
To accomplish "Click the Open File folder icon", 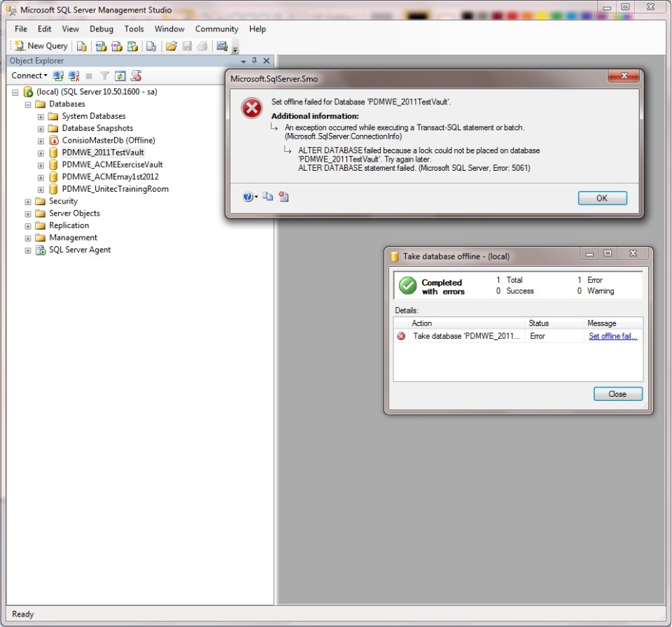I will pyautogui.click(x=171, y=46).
